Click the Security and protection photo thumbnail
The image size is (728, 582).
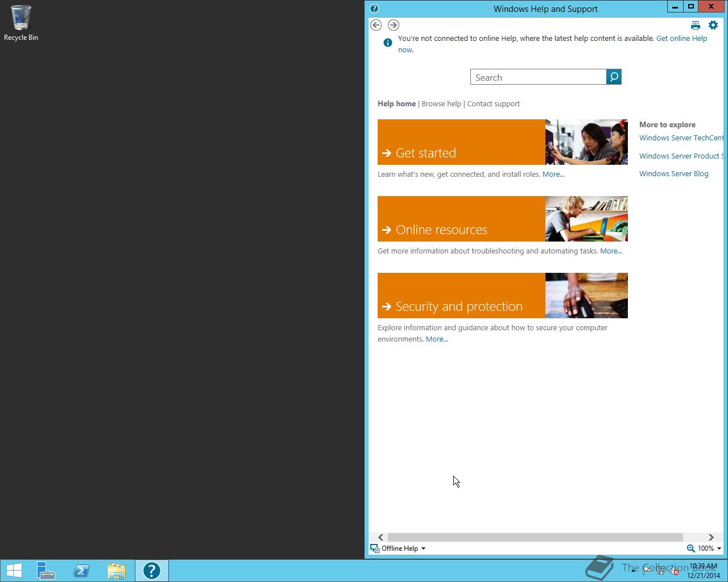click(x=586, y=296)
